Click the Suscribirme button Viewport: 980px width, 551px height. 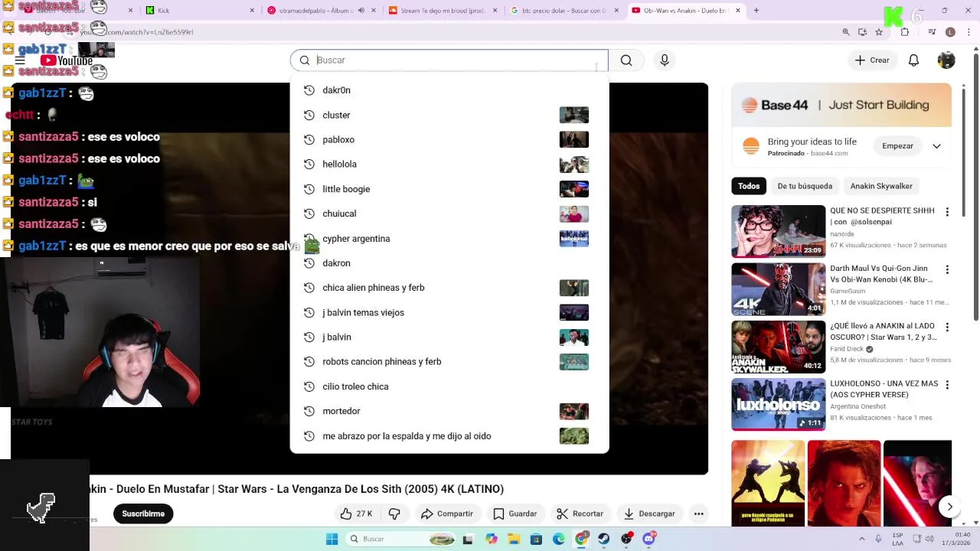click(x=143, y=514)
